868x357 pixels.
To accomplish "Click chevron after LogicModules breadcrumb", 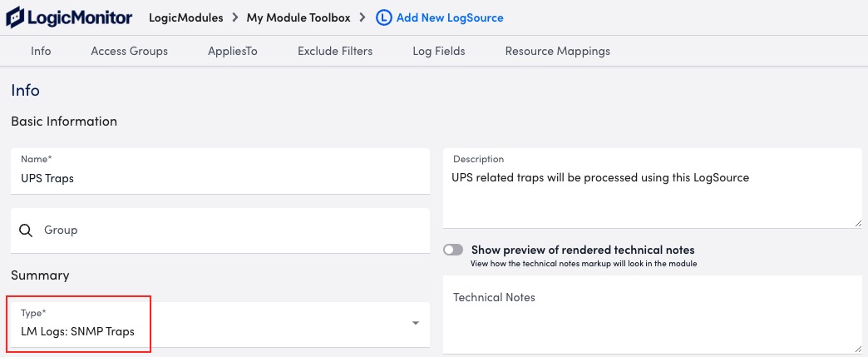I will click(x=234, y=17).
